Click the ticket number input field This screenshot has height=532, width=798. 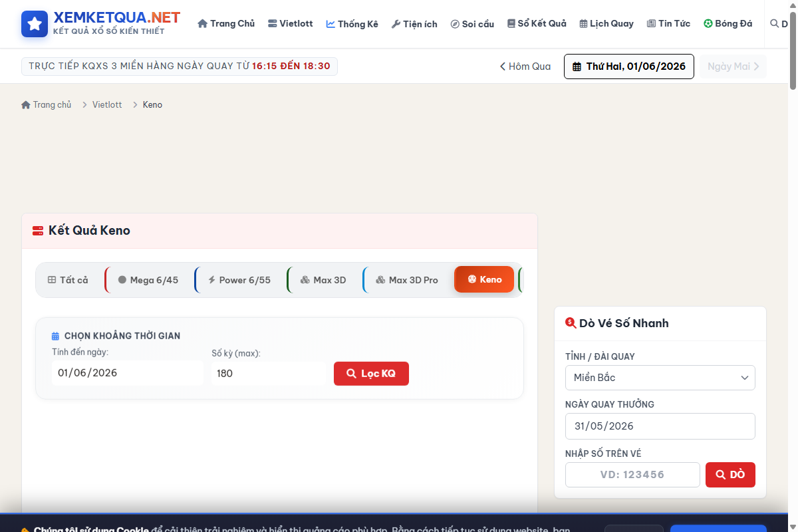632,475
